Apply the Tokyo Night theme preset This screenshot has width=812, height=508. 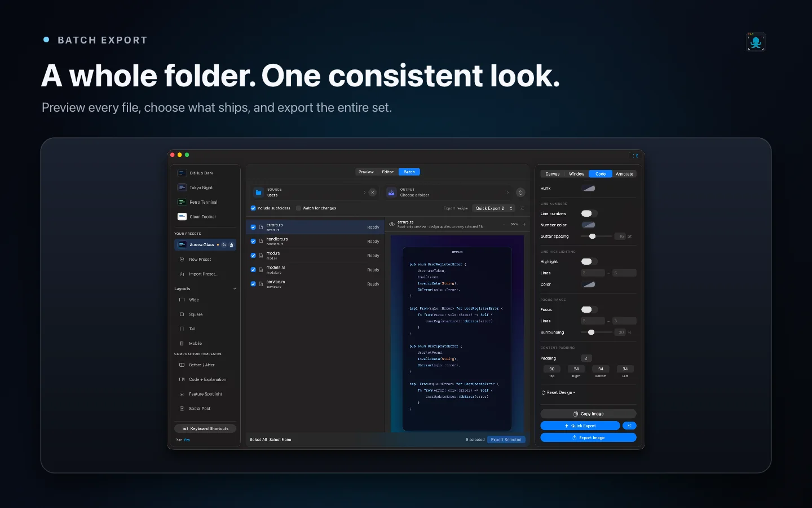[x=205, y=187]
